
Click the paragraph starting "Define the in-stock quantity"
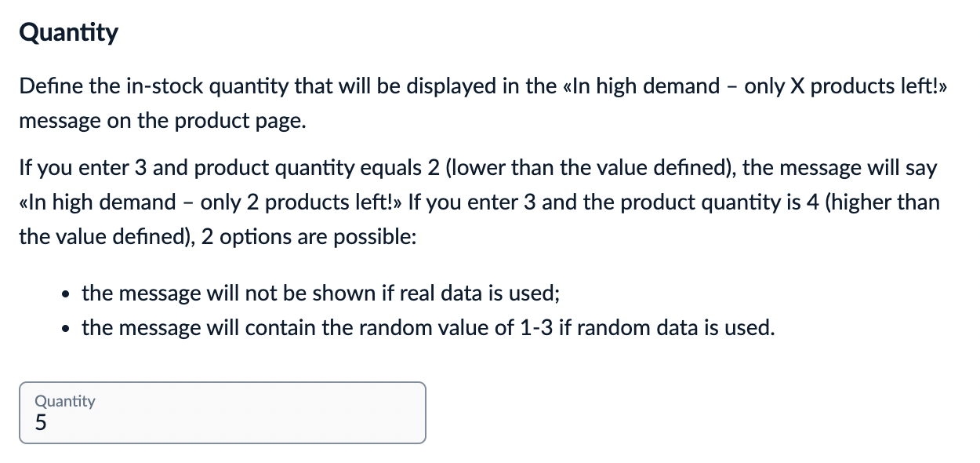coord(314,86)
